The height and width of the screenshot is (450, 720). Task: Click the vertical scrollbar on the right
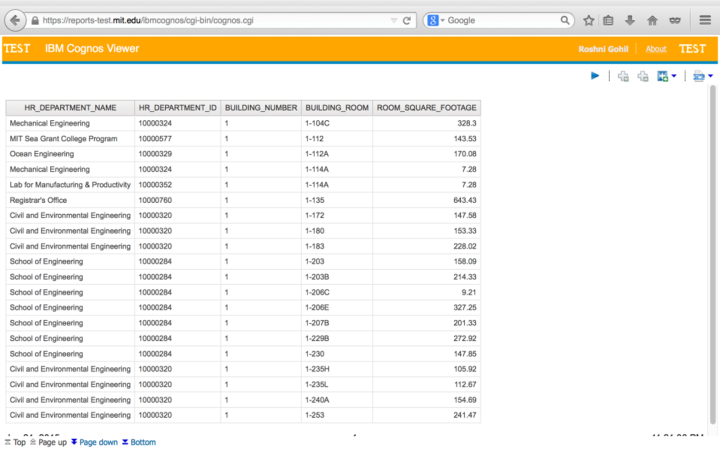click(x=712, y=250)
